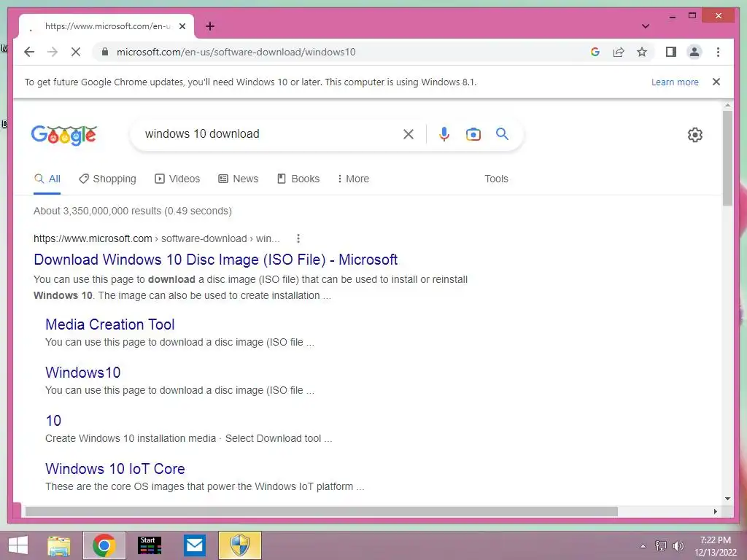Screen dimensions: 747x560
Task: Click the Chrome taskbar icon
Action: coord(104,545)
